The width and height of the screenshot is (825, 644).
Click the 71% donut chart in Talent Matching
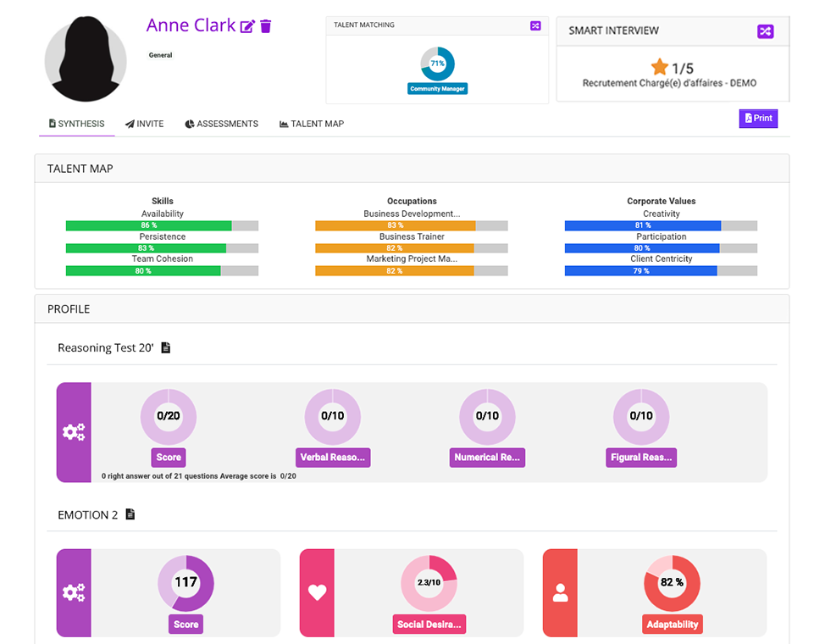(x=437, y=62)
